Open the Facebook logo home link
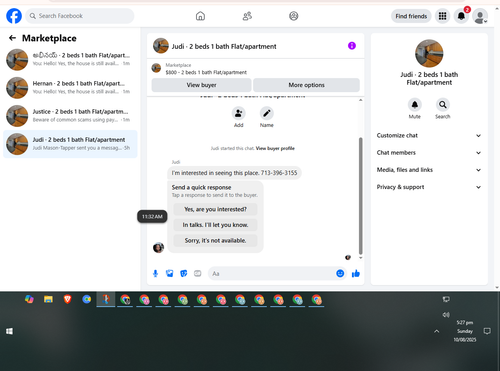This screenshot has width=500, height=371. (x=14, y=16)
